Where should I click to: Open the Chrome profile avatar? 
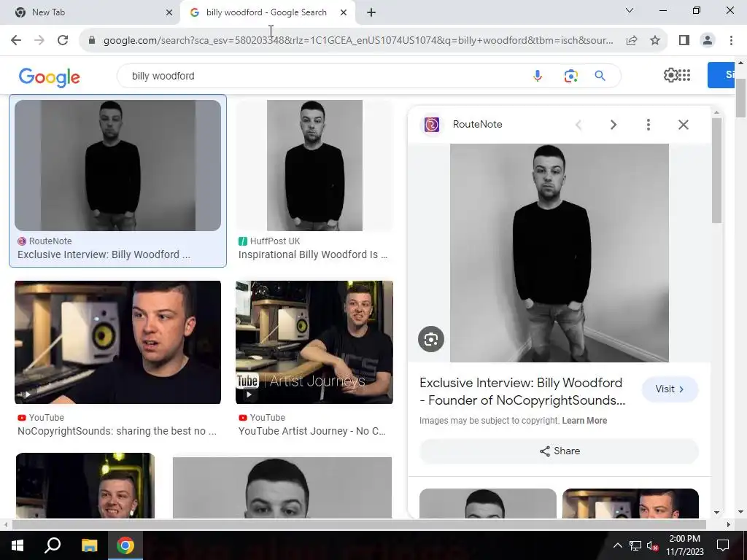[708, 41]
